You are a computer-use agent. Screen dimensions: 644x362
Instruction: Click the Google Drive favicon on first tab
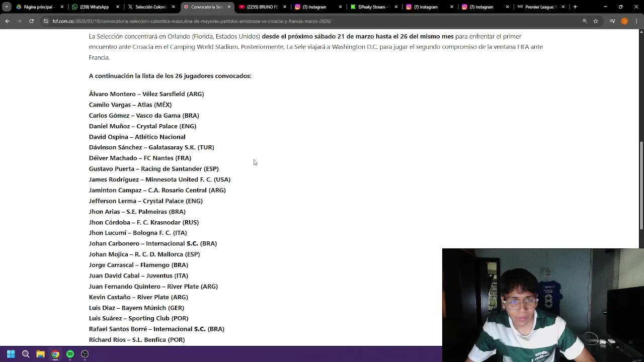(x=19, y=7)
